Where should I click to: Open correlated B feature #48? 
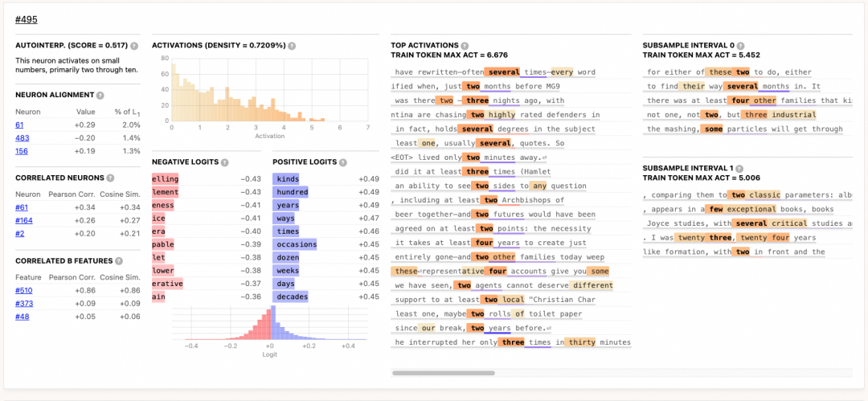[x=23, y=317]
